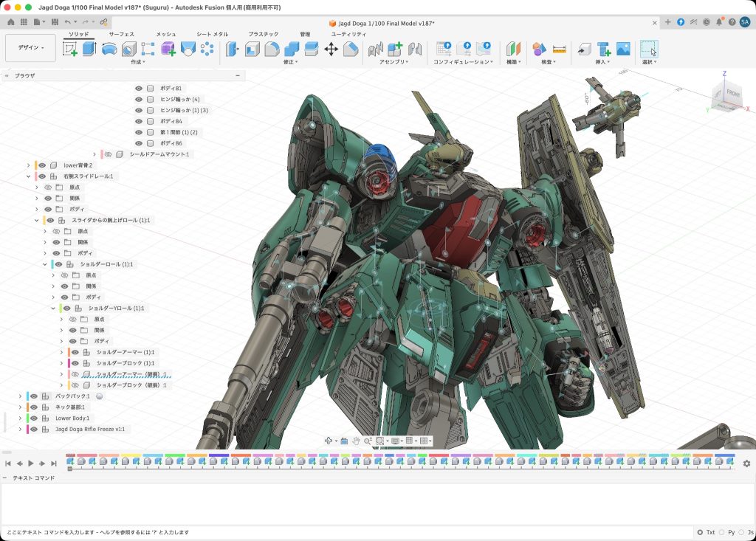
Task: Open the job status clock icon
Action: 707,22
